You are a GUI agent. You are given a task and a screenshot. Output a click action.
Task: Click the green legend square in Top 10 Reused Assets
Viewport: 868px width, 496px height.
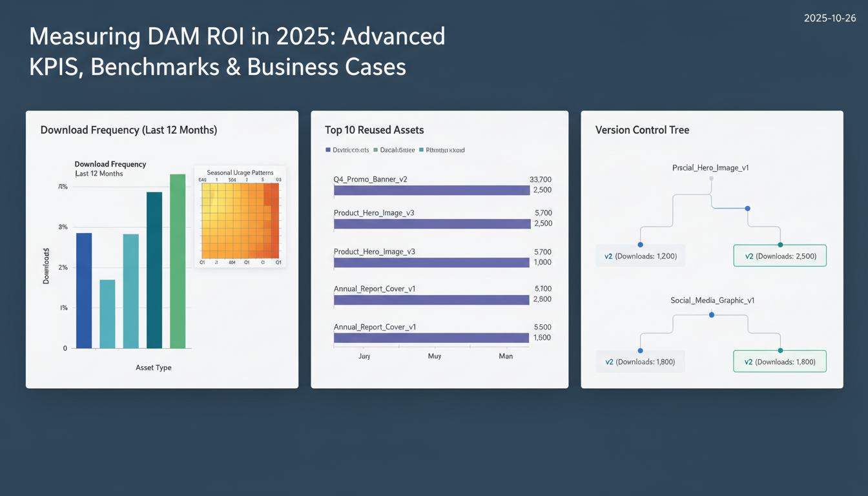[x=375, y=150]
